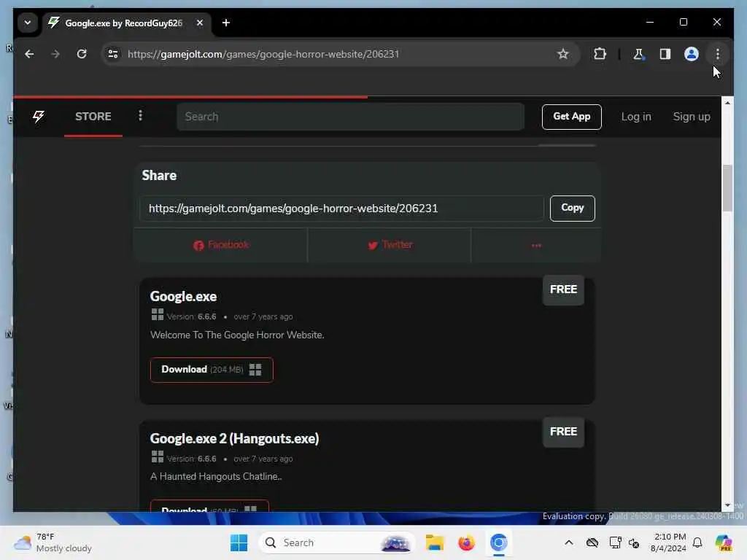The width and height of the screenshot is (747, 560).
Task: Share the game on Twitter
Action: 390,245
